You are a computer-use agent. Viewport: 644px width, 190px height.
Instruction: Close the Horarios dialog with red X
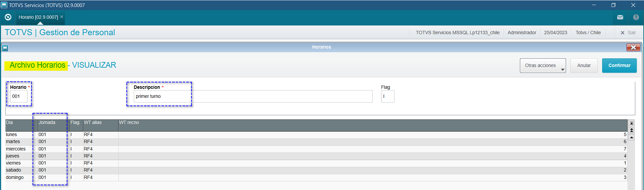633,47
